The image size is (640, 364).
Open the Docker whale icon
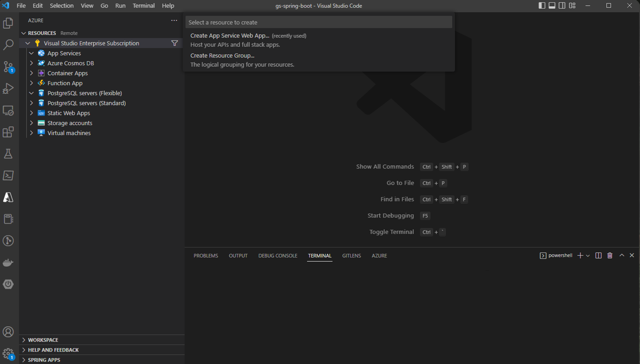8,262
